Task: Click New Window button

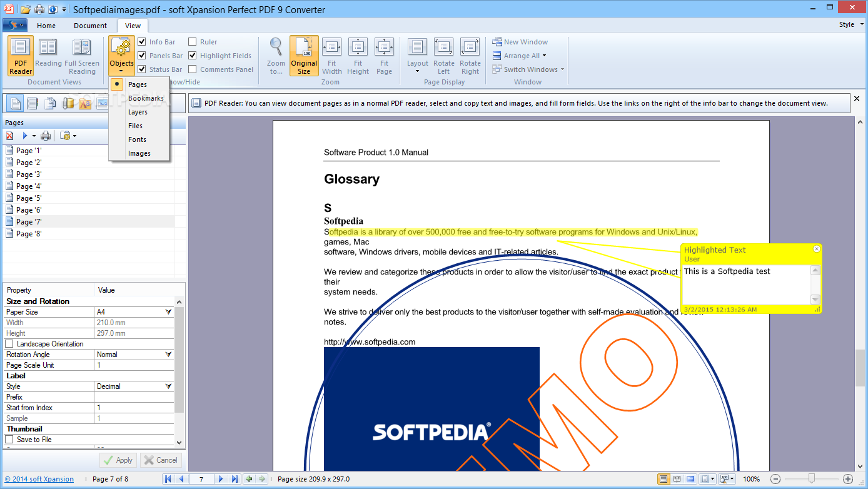Action: [x=520, y=42]
